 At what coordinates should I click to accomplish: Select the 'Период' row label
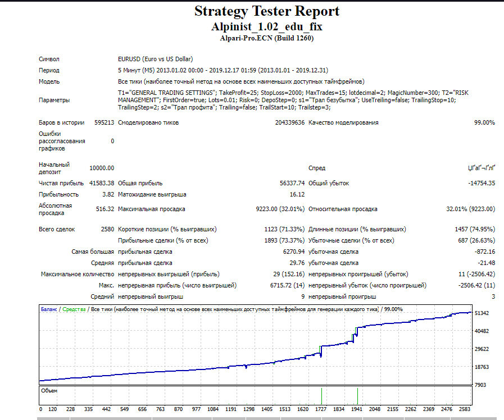[x=49, y=70]
